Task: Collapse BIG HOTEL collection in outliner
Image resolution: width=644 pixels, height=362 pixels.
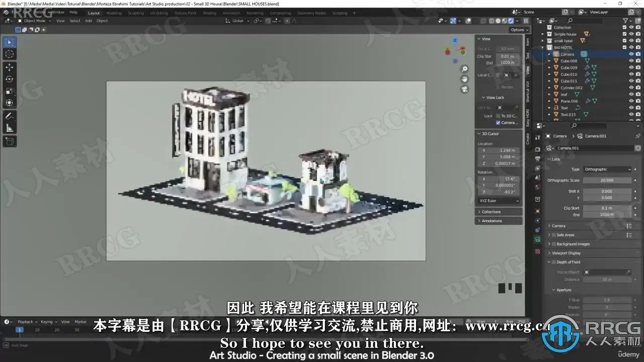Action: [543, 47]
